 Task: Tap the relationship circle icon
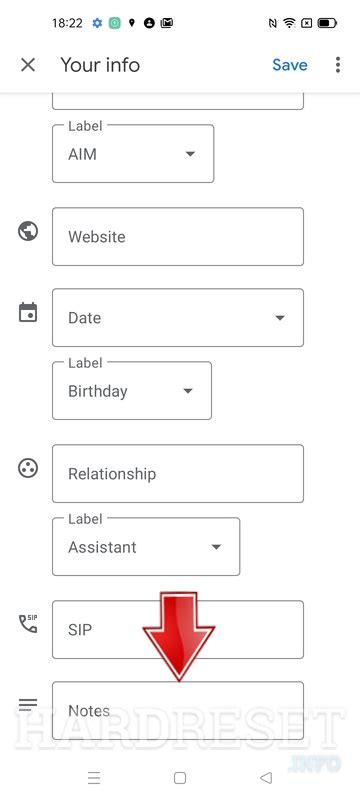pos(28,468)
